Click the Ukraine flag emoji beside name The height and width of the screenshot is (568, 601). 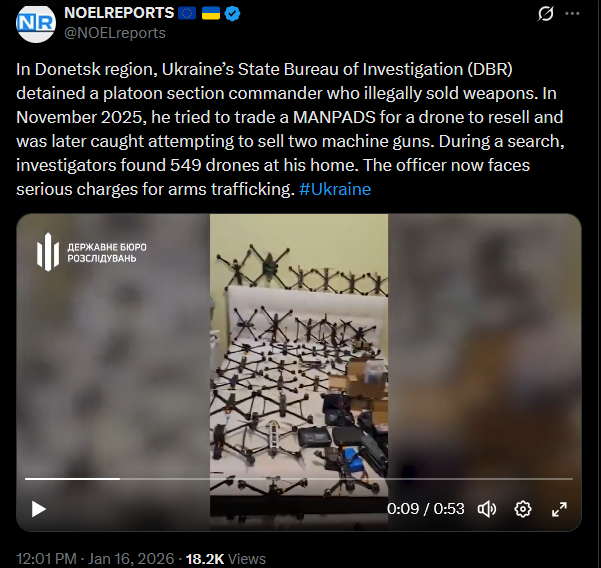(x=211, y=13)
